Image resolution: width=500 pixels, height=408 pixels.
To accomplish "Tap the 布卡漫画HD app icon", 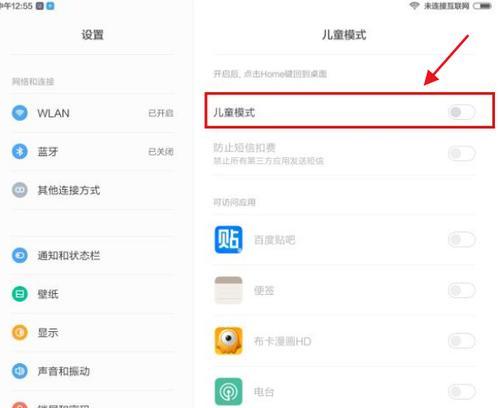I will tap(228, 341).
